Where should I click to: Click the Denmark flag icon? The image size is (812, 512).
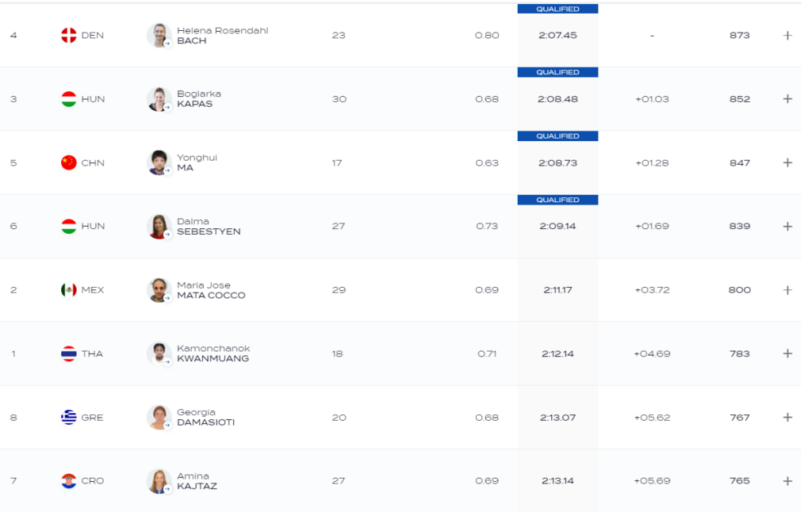[69, 36]
